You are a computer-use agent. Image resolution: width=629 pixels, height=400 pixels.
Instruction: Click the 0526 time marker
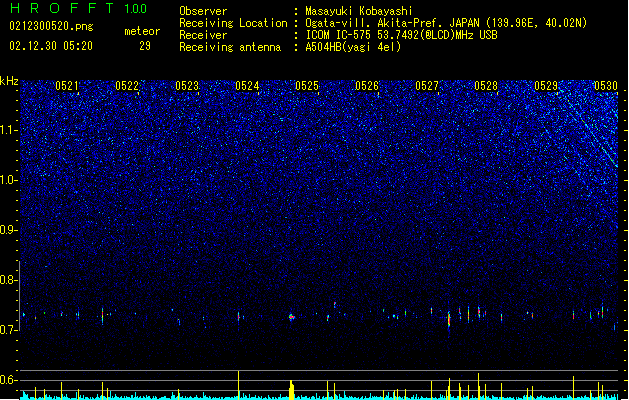(x=367, y=86)
